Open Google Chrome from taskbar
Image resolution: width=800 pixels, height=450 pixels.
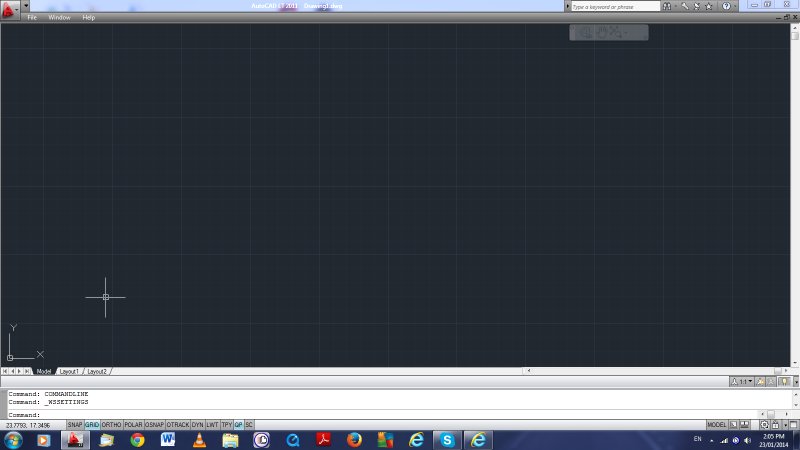pyautogui.click(x=137, y=440)
